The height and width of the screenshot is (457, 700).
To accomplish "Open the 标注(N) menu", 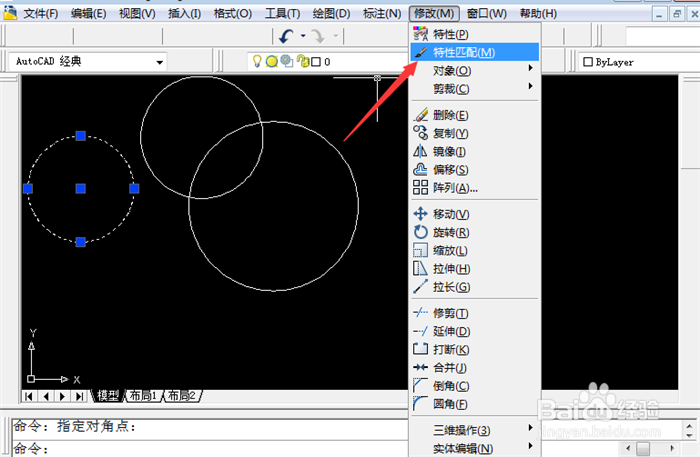I will tap(382, 14).
